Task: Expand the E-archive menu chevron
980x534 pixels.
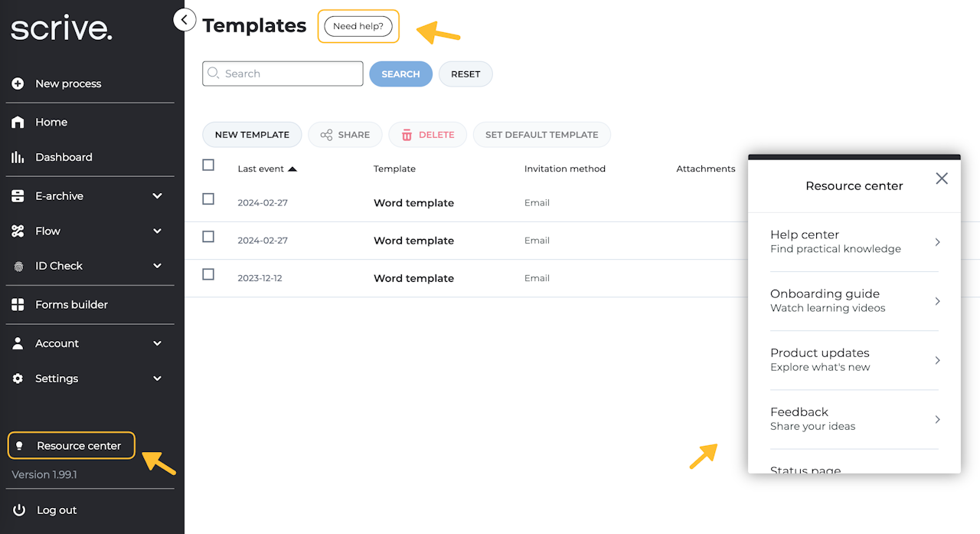Action: pyautogui.click(x=157, y=196)
